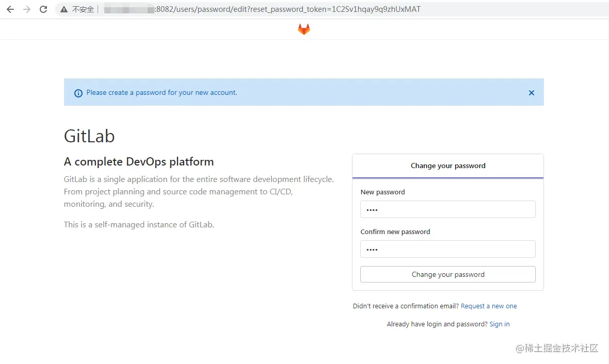Click the browser forward arrow
Image resolution: width=609 pixels, height=364 pixels.
click(27, 9)
